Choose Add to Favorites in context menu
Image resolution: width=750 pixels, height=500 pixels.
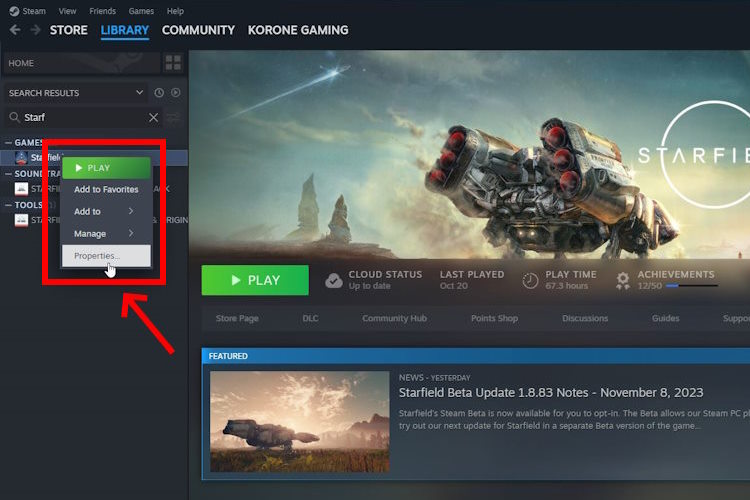106,189
